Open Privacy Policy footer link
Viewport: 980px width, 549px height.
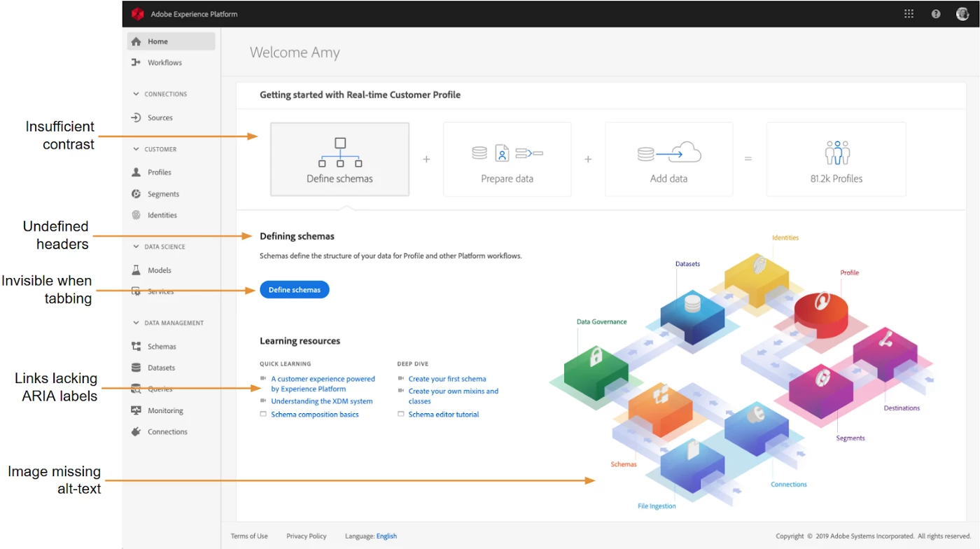pyautogui.click(x=307, y=536)
